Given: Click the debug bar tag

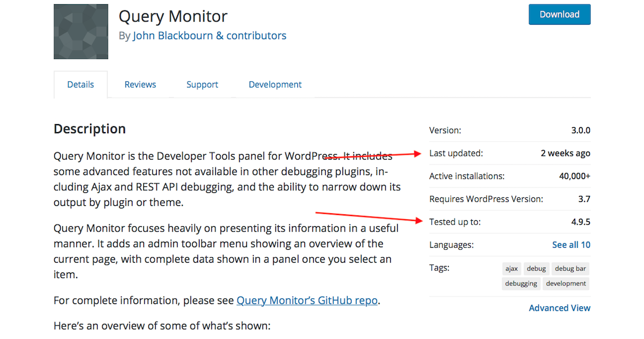Looking at the screenshot, I should click(570, 269).
